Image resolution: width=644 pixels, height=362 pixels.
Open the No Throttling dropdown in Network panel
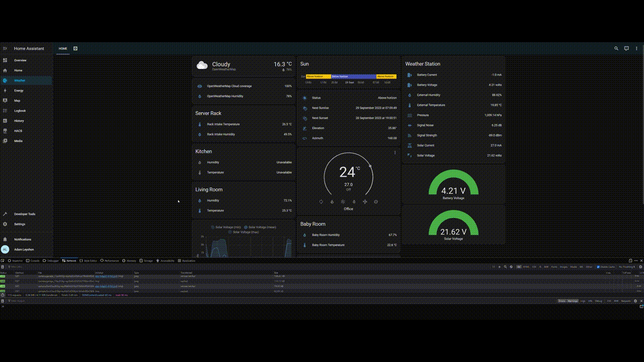(627, 267)
